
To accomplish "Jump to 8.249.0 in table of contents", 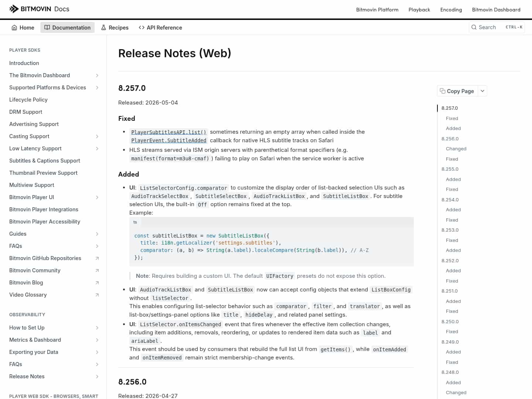I will (x=450, y=342).
